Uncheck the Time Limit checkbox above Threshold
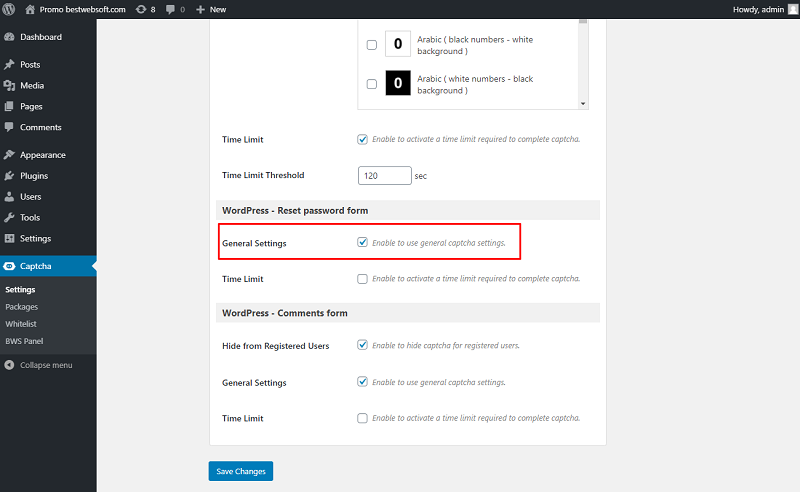This screenshot has height=492, width=800. 362,139
